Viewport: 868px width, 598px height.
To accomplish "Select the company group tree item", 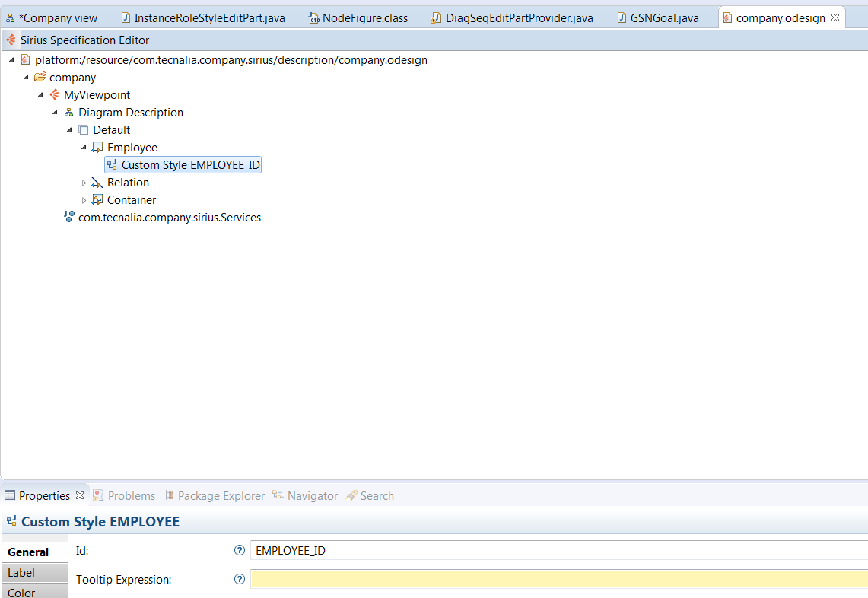I will click(72, 78).
